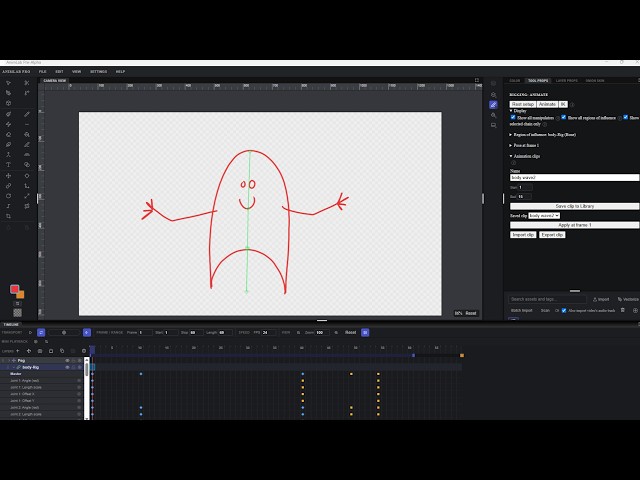The height and width of the screenshot is (480, 640).
Task: Click the clip Name input field
Action: (x=574, y=178)
